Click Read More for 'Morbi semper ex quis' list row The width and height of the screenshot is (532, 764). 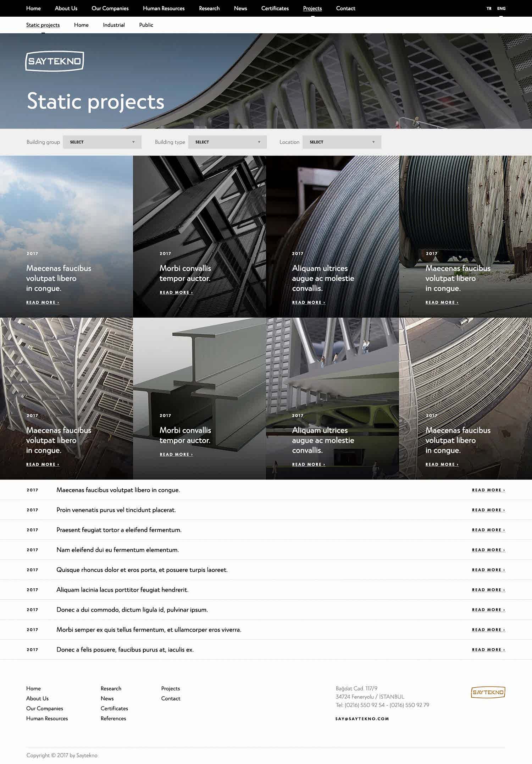[x=488, y=630]
